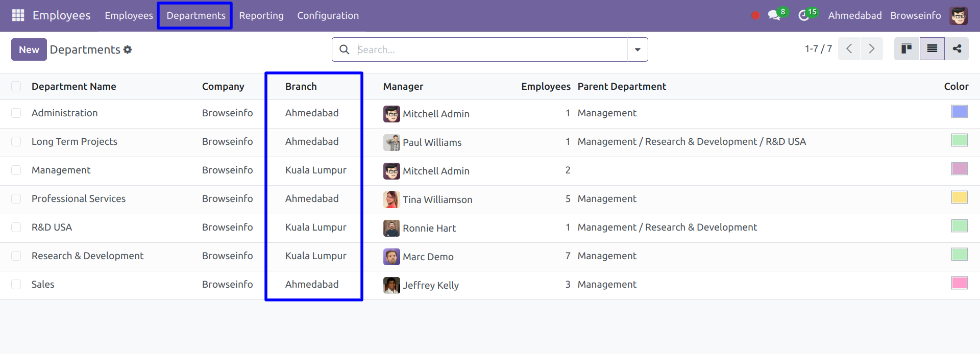Expand the search options dropdown arrow
This screenshot has height=354, width=980.
[638, 49]
